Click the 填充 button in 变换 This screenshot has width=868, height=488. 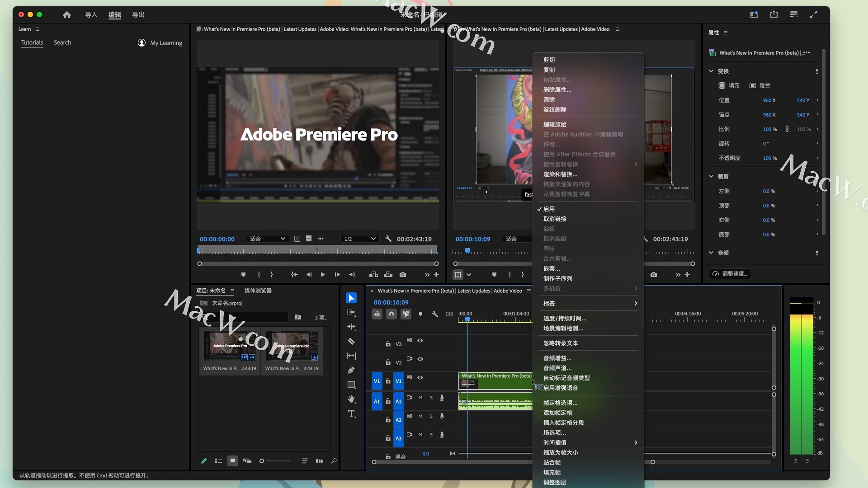[x=729, y=85]
